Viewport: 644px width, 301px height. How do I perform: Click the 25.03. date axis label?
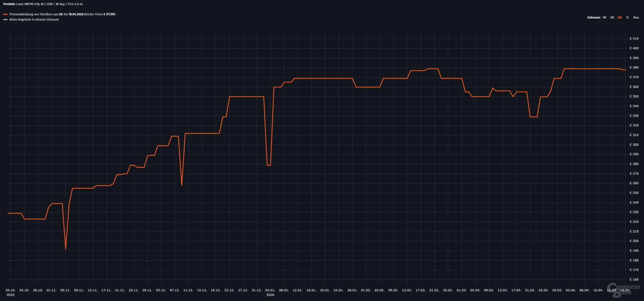(543, 290)
